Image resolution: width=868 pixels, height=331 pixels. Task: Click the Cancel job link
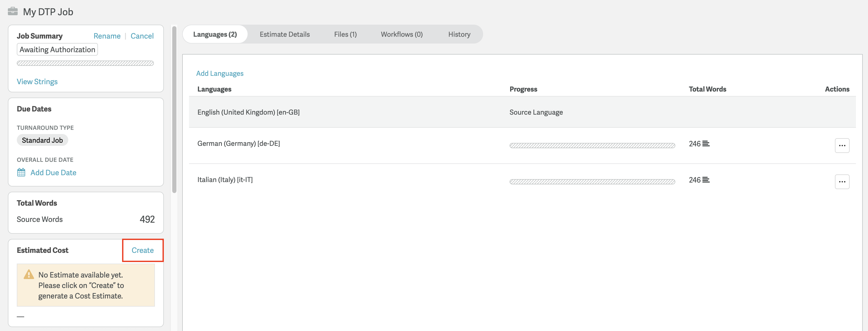click(x=142, y=36)
